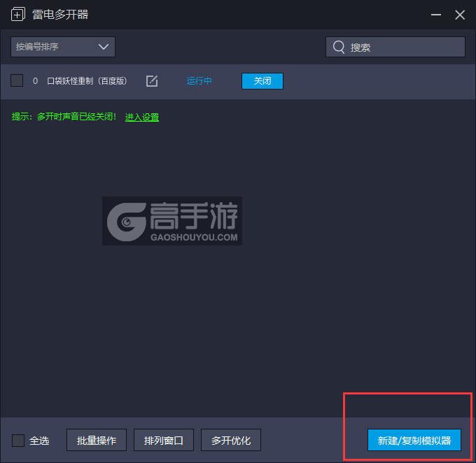Open the 进入设置 settings link

click(x=142, y=117)
